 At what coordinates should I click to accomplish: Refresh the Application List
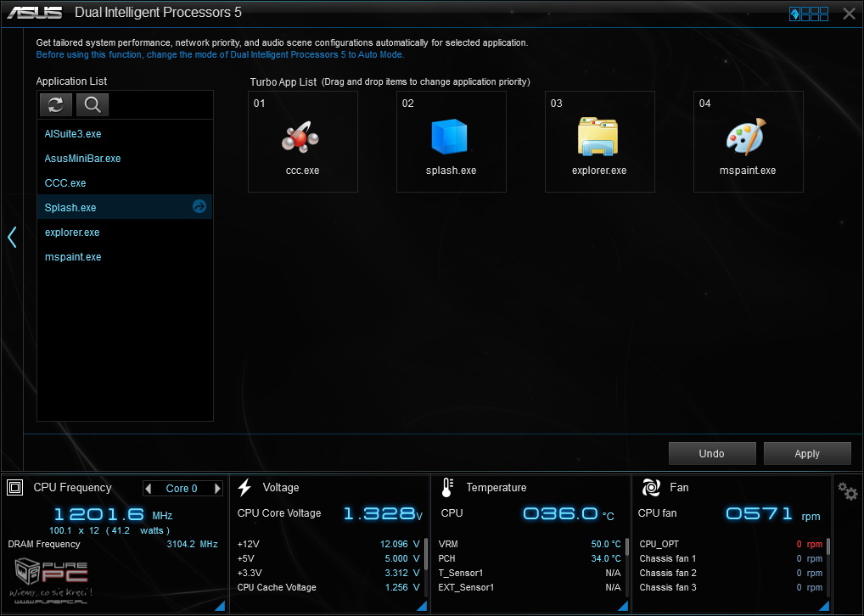coord(56,104)
